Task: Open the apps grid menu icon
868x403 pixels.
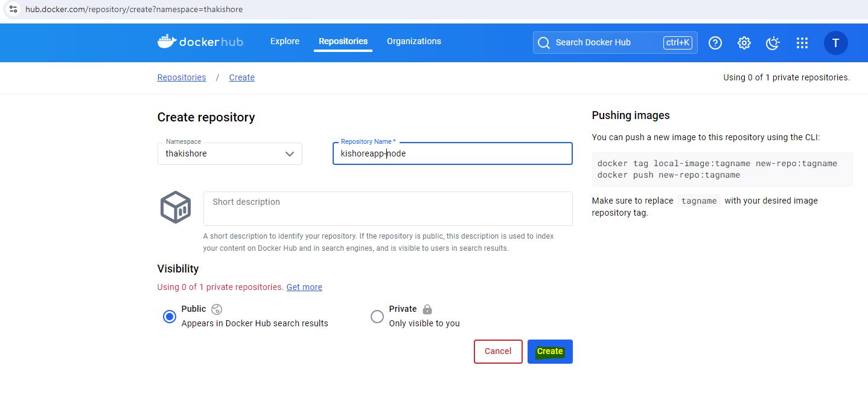Action: 802,43
